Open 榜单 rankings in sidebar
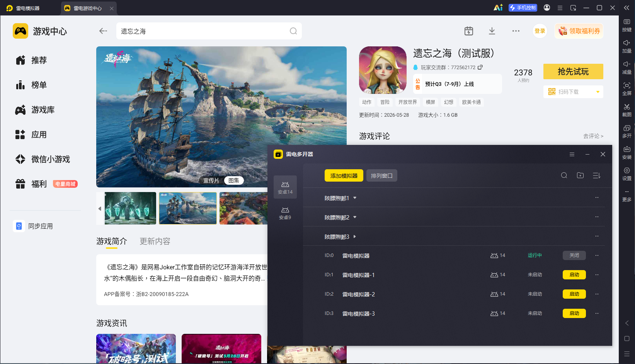This screenshot has width=635, height=364. 31,85
